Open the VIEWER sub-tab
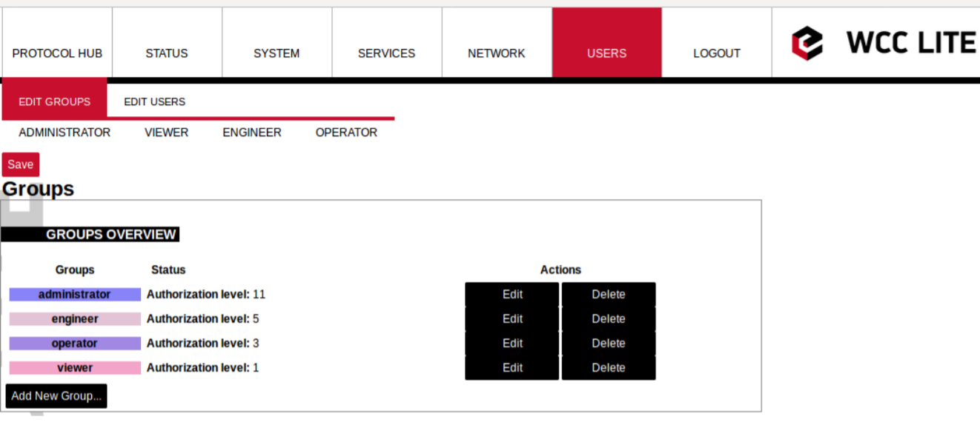The width and height of the screenshot is (980, 431). point(166,133)
